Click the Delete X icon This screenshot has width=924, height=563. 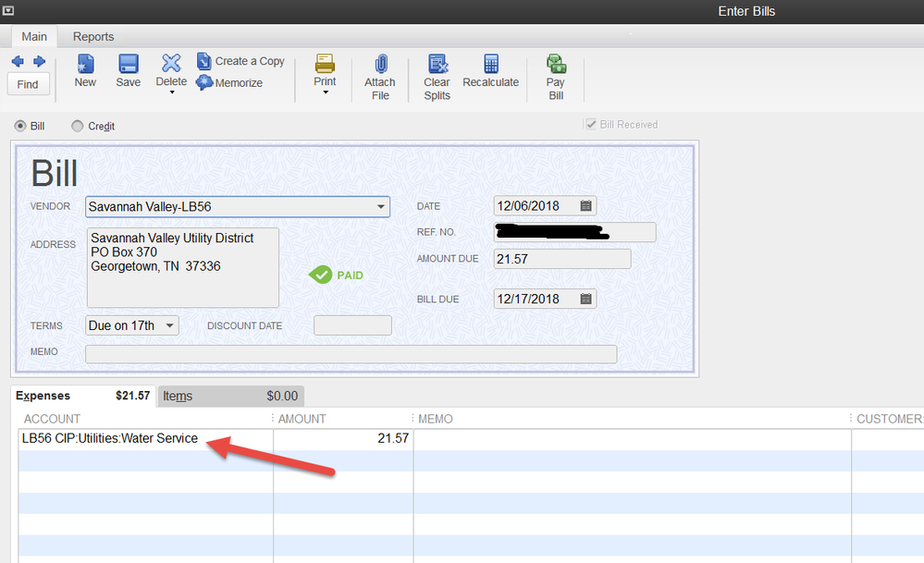click(x=171, y=63)
